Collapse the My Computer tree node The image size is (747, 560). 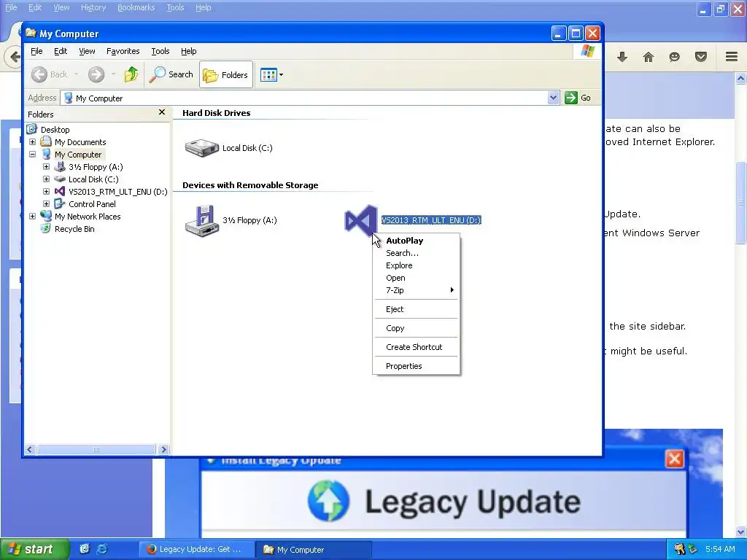click(x=32, y=155)
